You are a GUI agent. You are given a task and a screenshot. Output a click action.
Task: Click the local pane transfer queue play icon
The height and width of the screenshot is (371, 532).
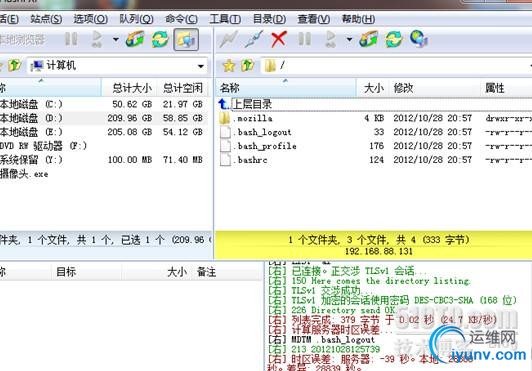(x=97, y=39)
